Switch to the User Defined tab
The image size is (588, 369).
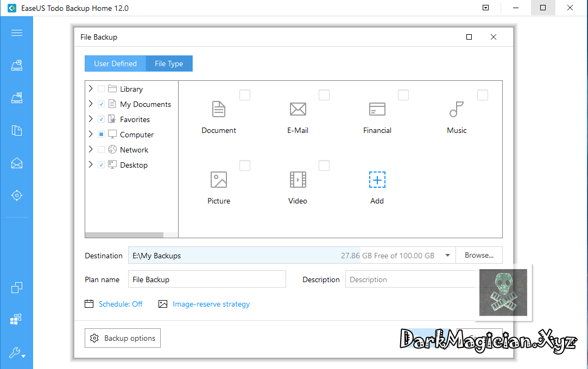(115, 63)
